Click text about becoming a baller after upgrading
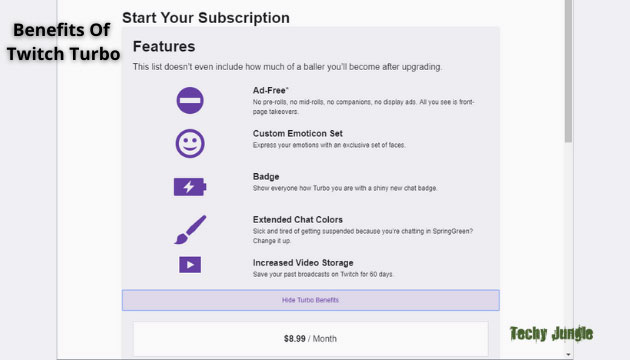The height and width of the screenshot is (360, 630). [x=287, y=67]
